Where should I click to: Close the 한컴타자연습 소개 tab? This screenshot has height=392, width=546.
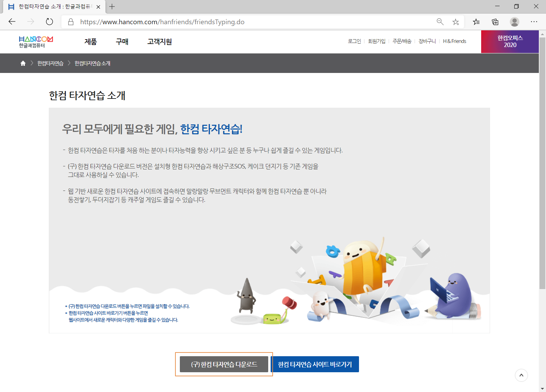click(98, 7)
